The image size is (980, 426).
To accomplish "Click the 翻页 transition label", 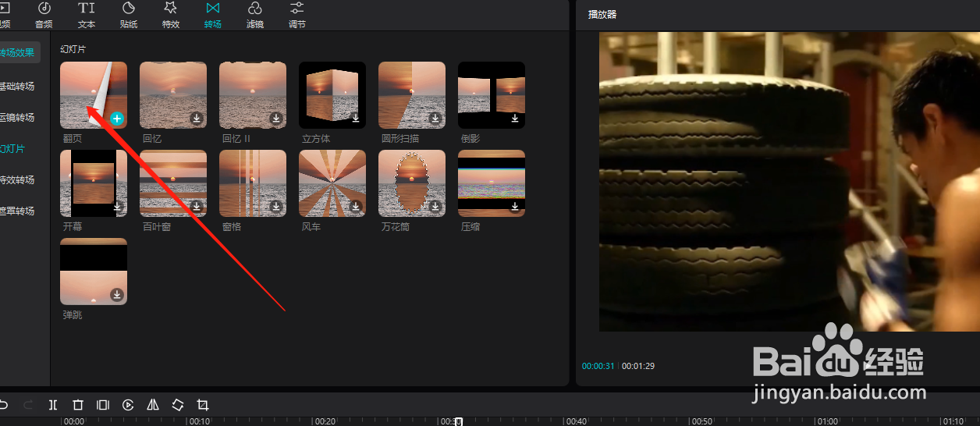I will (x=73, y=138).
